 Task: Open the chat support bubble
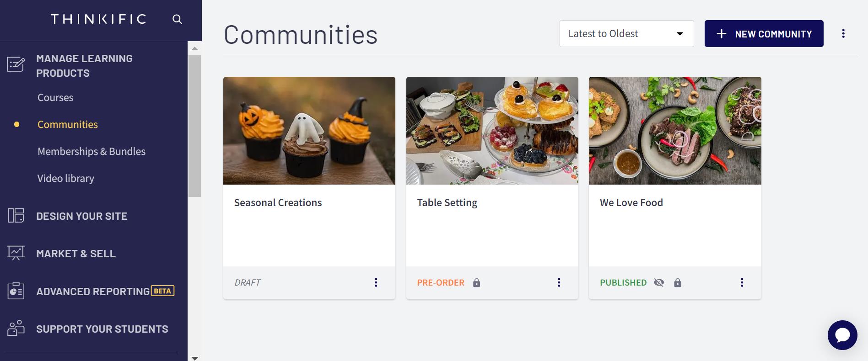point(842,335)
